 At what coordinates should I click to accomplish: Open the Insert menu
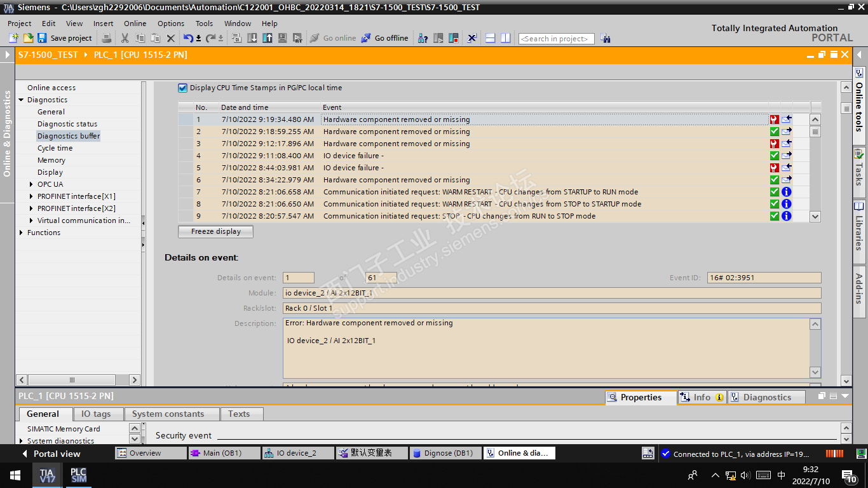(103, 24)
